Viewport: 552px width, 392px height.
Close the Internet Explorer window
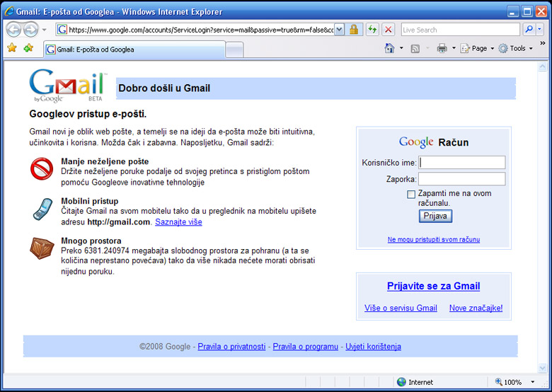(x=541, y=11)
